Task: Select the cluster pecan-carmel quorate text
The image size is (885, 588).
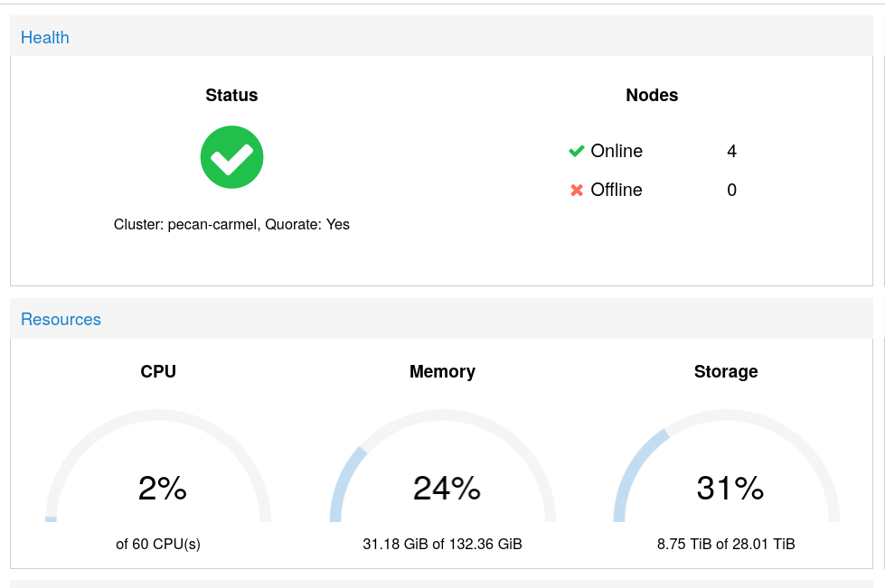Action: (x=231, y=224)
